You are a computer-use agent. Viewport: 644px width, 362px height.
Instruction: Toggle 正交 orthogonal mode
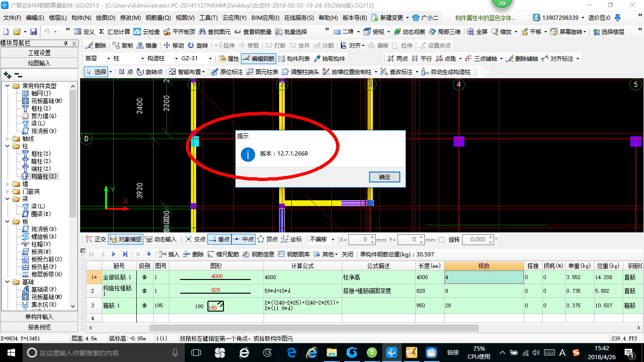point(96,239)
